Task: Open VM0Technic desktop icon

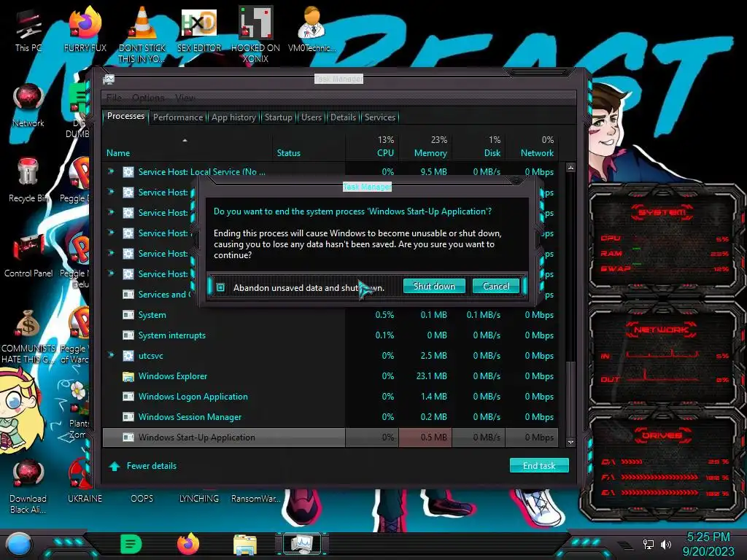Action: coord(311,28)
